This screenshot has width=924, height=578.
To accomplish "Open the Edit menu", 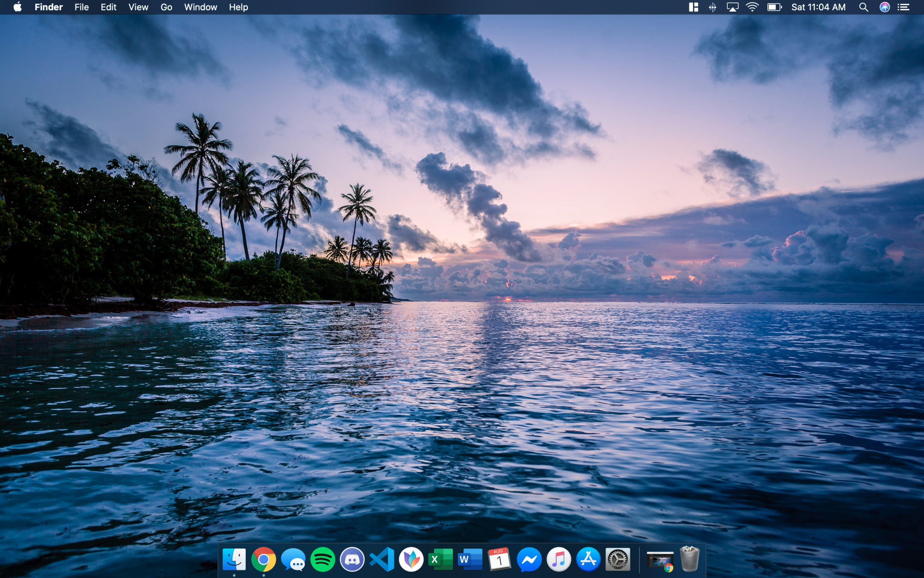I will [x=109, y=7].
